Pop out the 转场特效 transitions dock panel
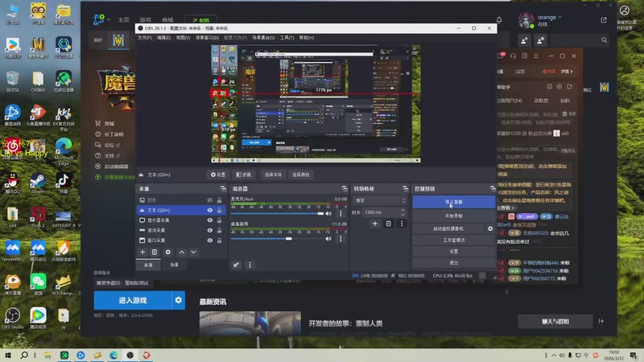The height and width of the screenshot is (362, 644). click(x=405, y=189)
